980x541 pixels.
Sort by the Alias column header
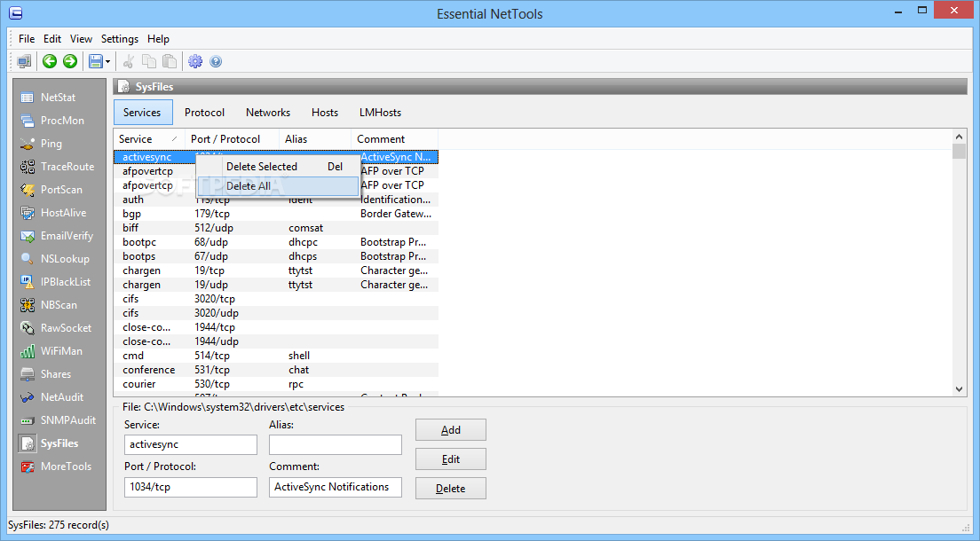coord(315,139)
